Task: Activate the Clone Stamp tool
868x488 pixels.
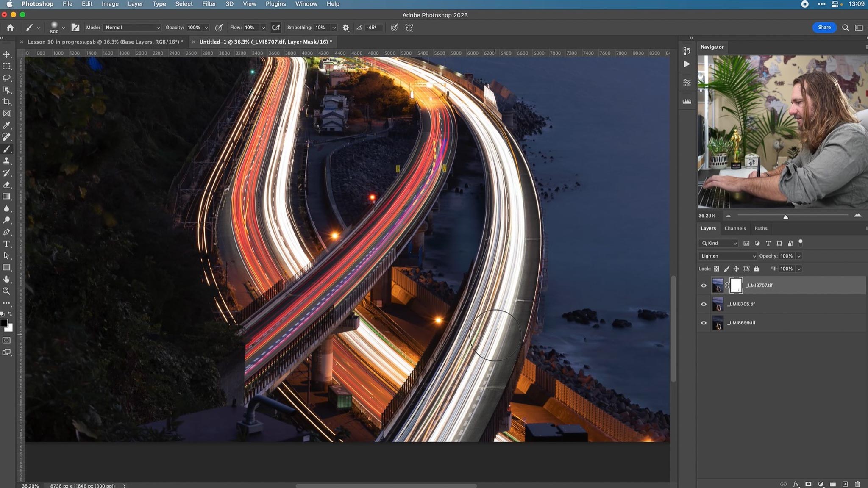Action: point(6,161)
